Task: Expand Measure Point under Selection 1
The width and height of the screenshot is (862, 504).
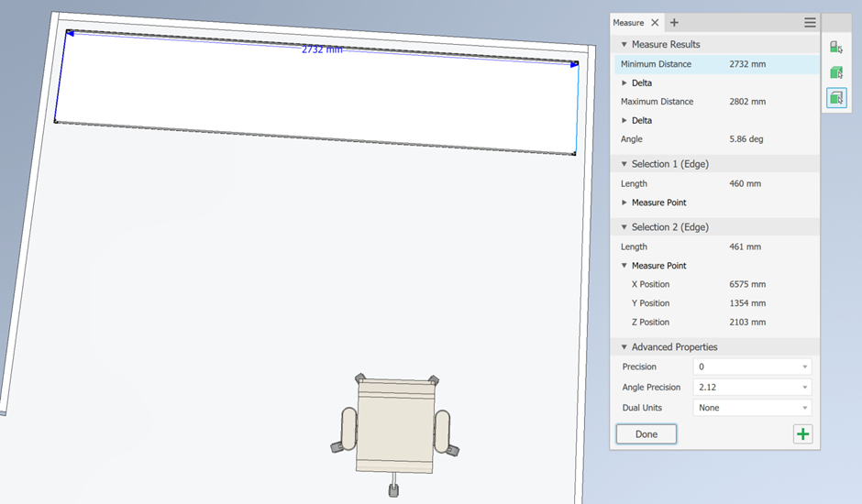Action: pos(625,203)
